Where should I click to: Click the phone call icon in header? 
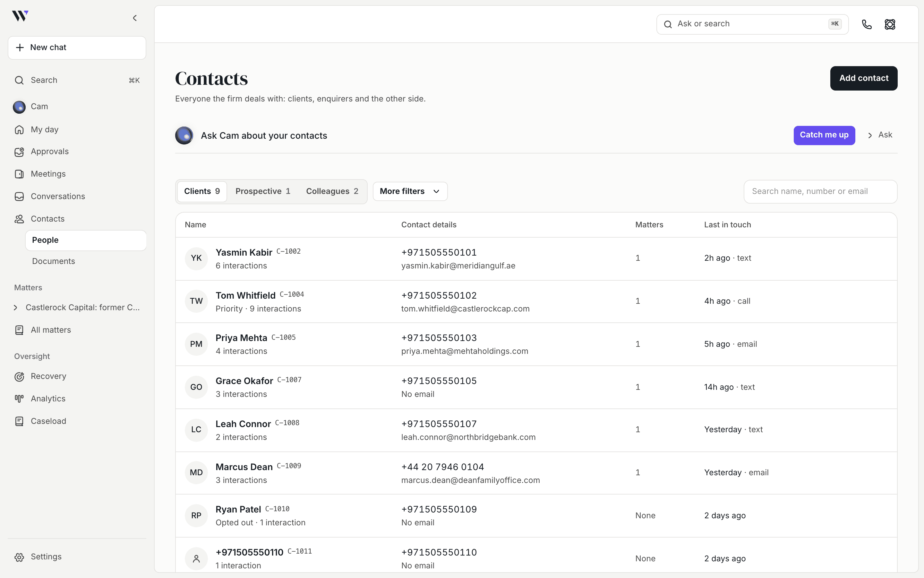point(867,24)
